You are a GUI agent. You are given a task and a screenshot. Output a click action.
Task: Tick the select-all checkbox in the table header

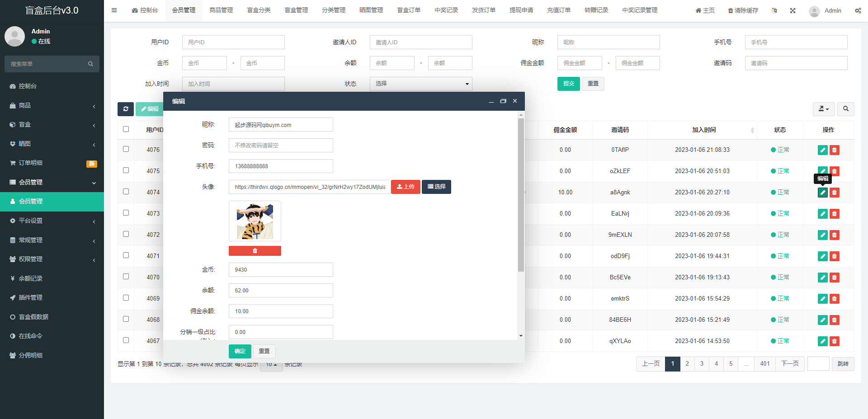126,129
